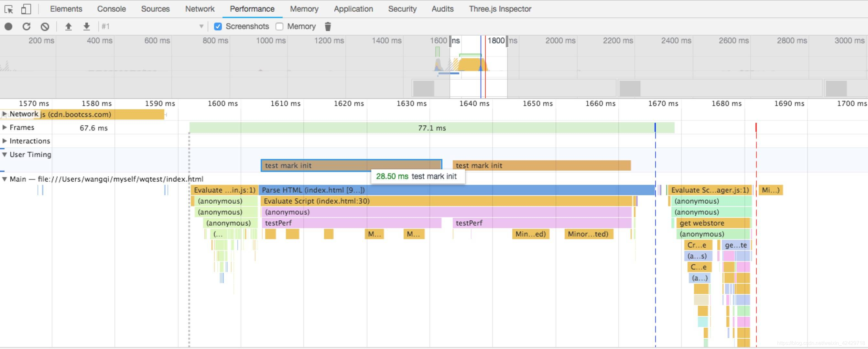
Task: Start recording with the Record button
Action: pyautogui.click(x=8, y=26)
